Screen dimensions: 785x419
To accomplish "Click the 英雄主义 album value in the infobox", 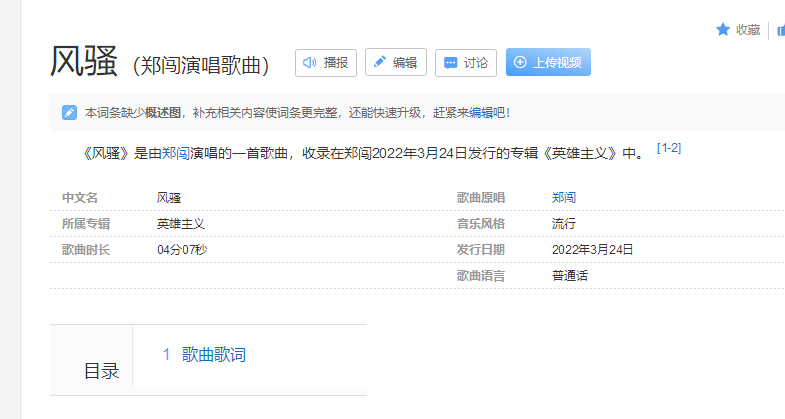I will pyautogui.click(x=181, y=224).
